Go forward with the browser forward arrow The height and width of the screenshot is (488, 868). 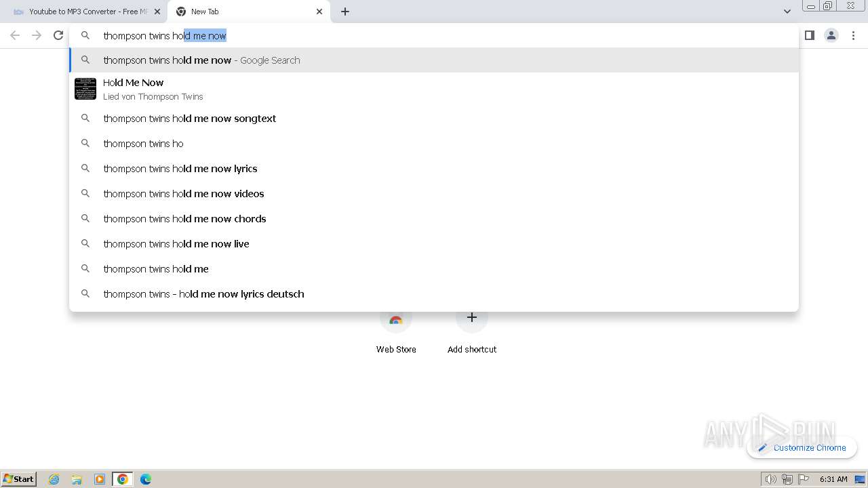tap(37, 35)
